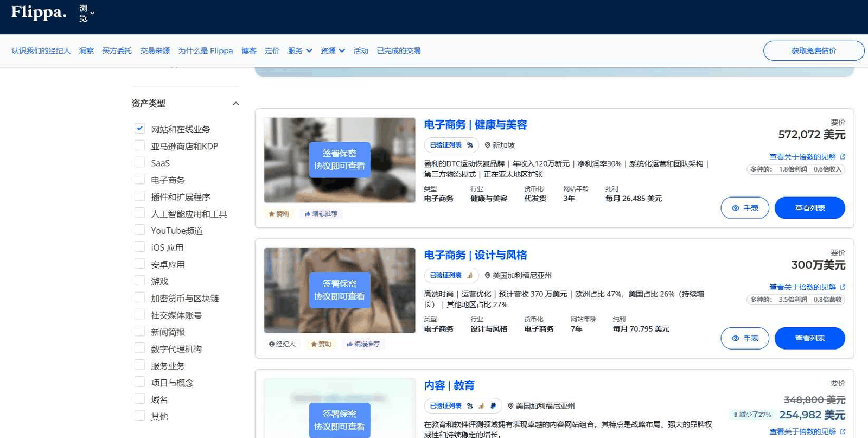The height and width of the screenshot is (438, 868).
Task: Click the PayPal icon on 内容 | 教育 listing
Action: (493, 405)
